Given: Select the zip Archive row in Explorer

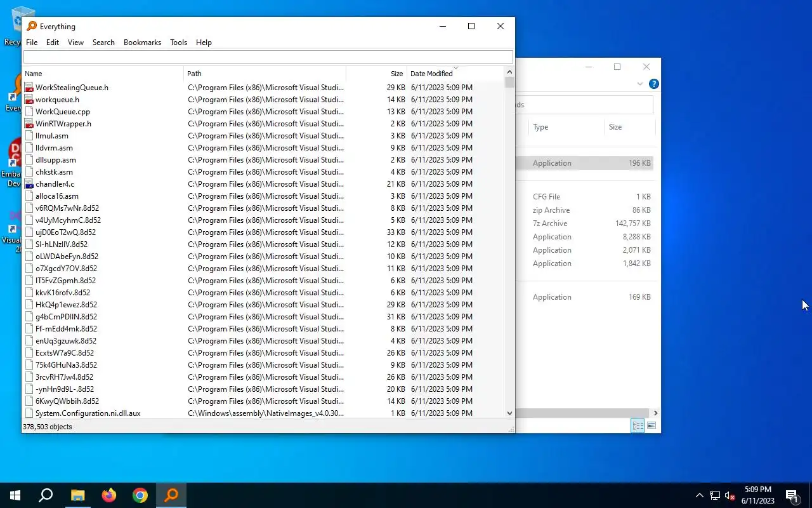Looking at the screenshot, I should 584,210.
